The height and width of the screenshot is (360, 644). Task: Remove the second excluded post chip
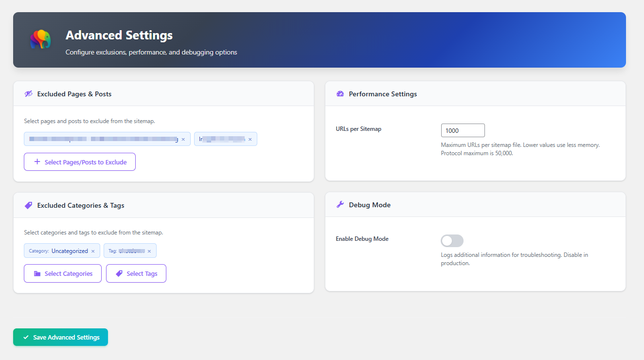250,139
